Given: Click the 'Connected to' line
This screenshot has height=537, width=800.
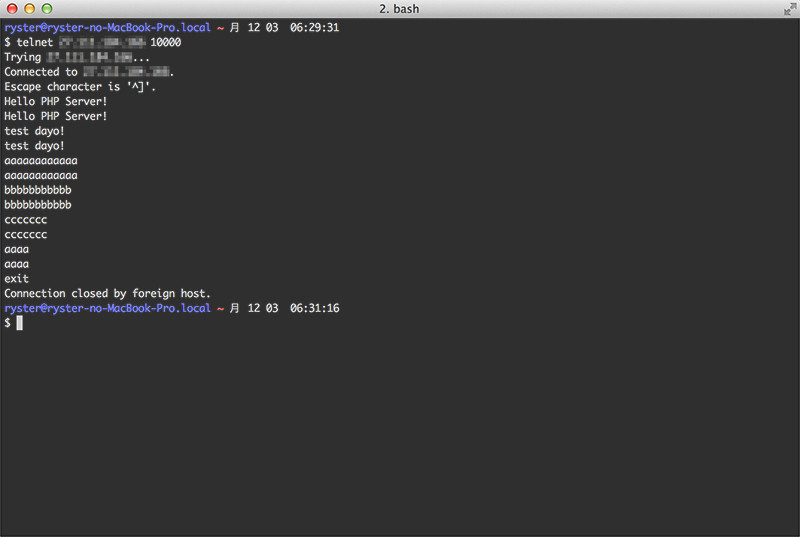Looking at the screenshot, I should tap(89, 72).
